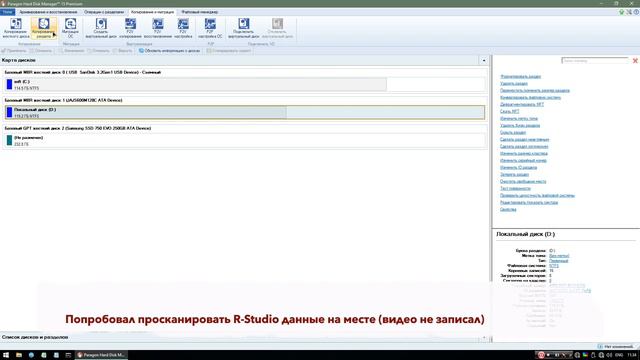Click Wipe partition link
The width and height of the screenshot is (640, 360).
pyautogui.click(x=514, y=174)
